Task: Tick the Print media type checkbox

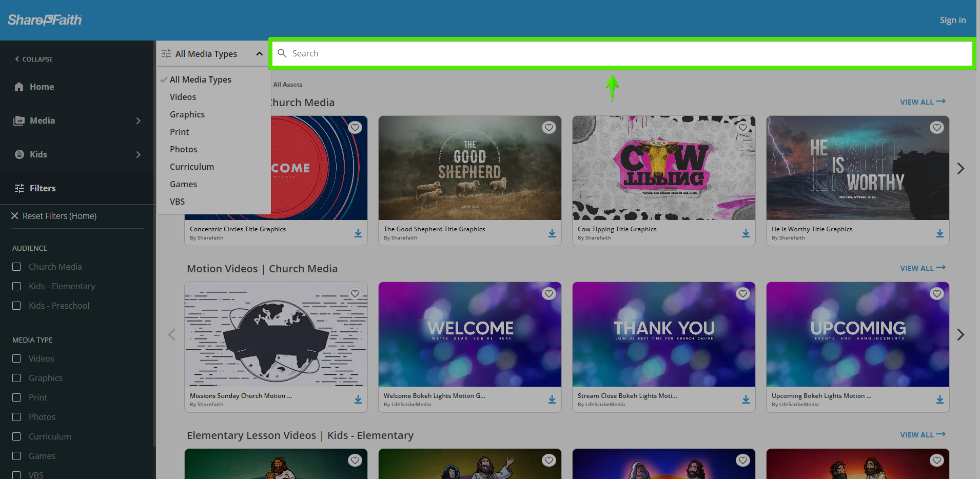Action: (16, 397)
